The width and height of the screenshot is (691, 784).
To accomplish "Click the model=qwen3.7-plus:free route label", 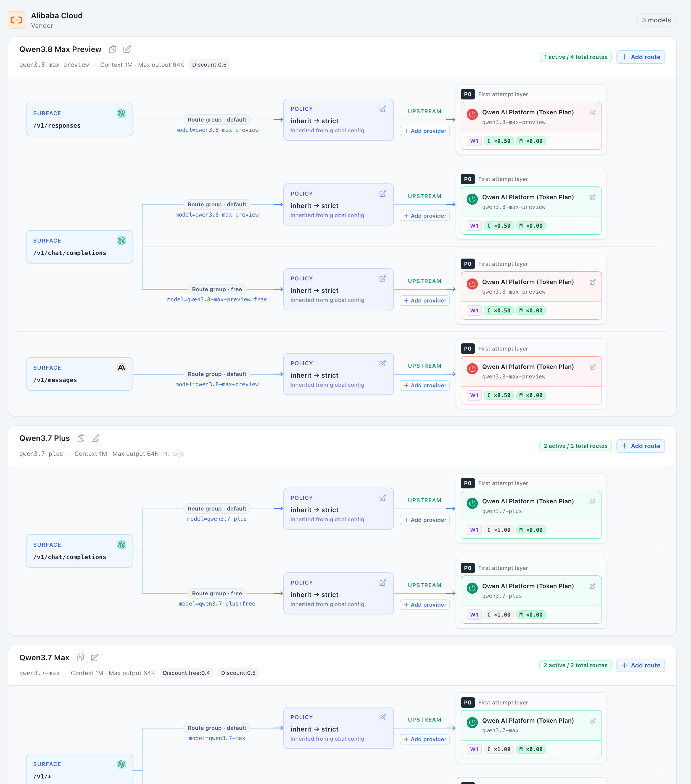I will pos(217,604).
